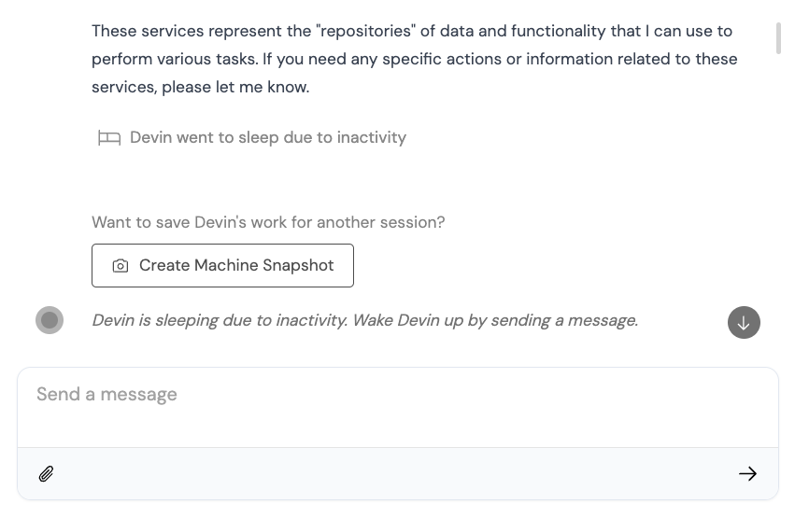
Task: Create a machine snapshot
Action: (x=222, y=265)
